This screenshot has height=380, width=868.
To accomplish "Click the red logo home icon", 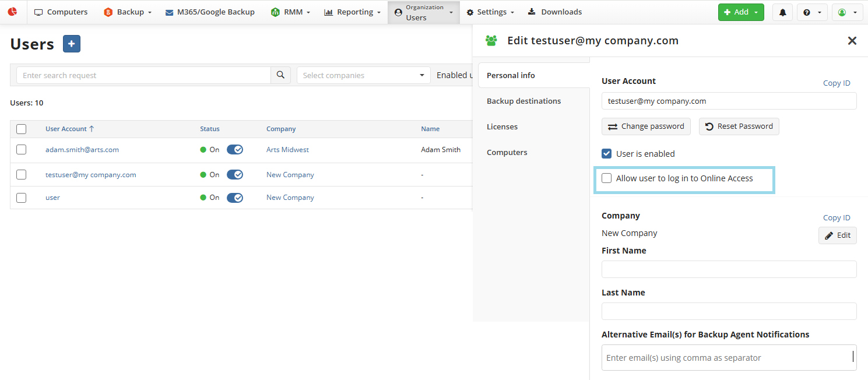I will click(x=12, y=12).
